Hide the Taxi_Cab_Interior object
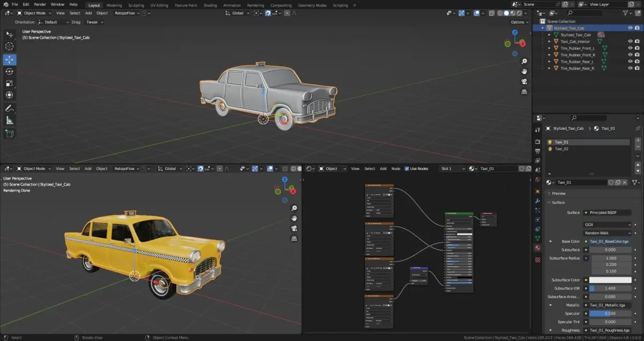Image resolution: width=644 pixels, height=341 pixels. click(630, 41)
